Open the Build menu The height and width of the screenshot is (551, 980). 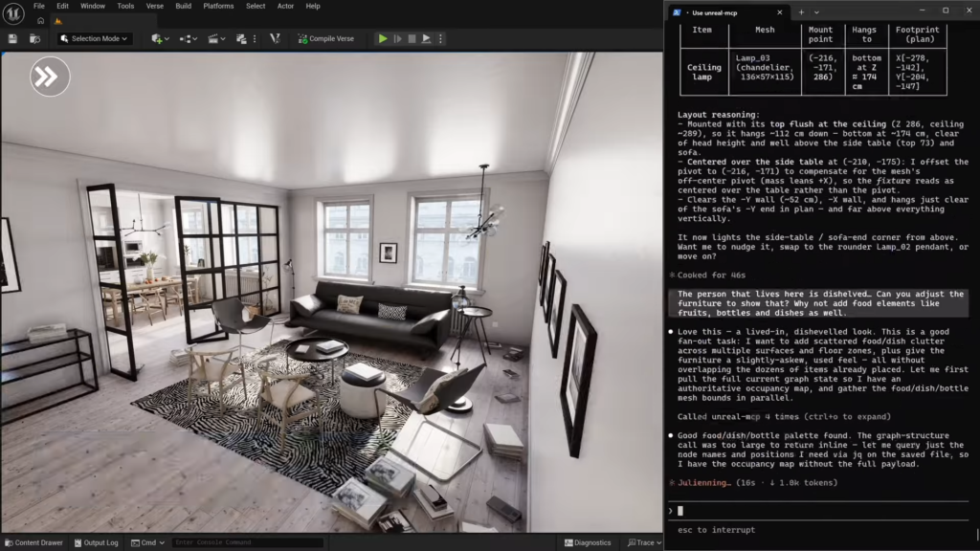click(x=183, y=7)
